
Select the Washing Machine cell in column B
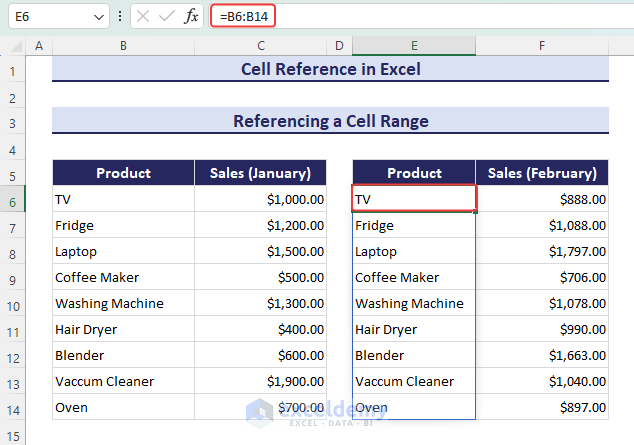click(x=122, y=303)
